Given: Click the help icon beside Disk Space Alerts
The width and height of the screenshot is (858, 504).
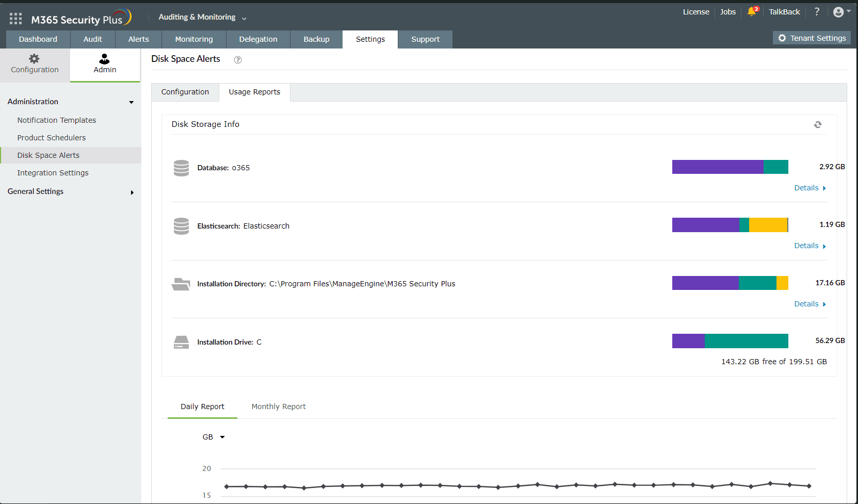Looking at the screenshot, I should 238,60.
